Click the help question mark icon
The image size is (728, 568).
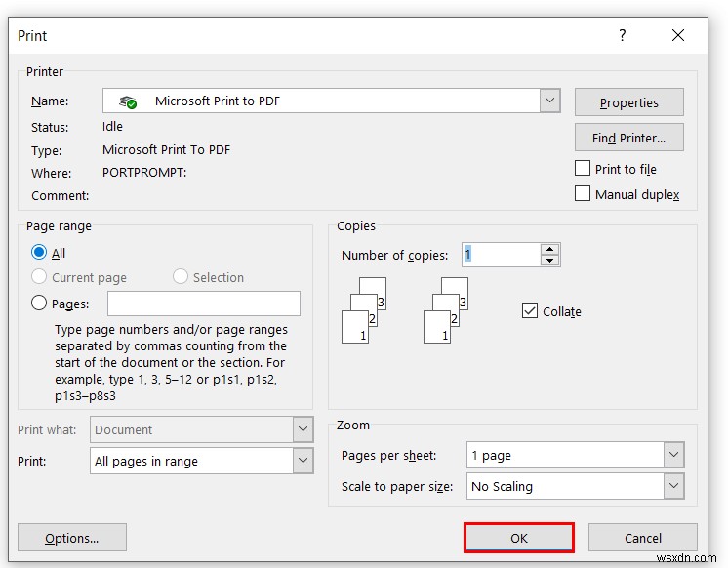[623, 35]
